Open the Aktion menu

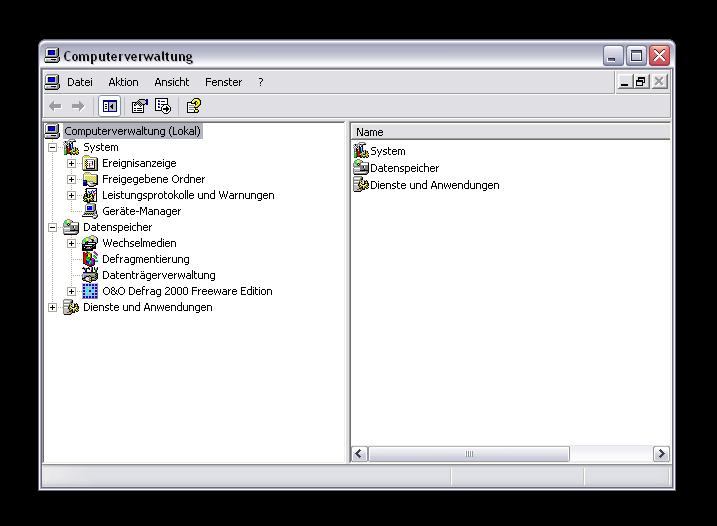pyautogui.click(x=123, y=82)
